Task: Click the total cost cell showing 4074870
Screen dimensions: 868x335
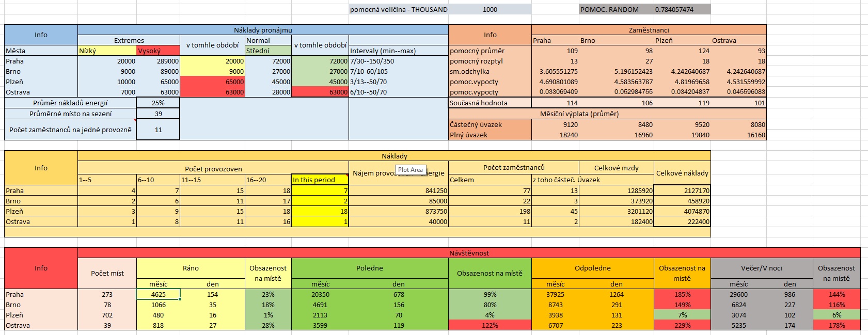Action: pyautogui.click(x=682, y=211)
